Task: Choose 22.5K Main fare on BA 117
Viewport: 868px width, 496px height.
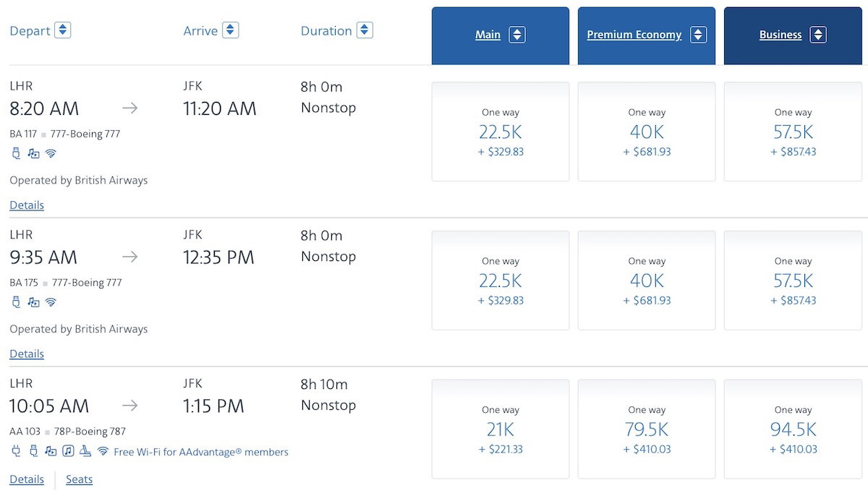Action: [500, 132]
